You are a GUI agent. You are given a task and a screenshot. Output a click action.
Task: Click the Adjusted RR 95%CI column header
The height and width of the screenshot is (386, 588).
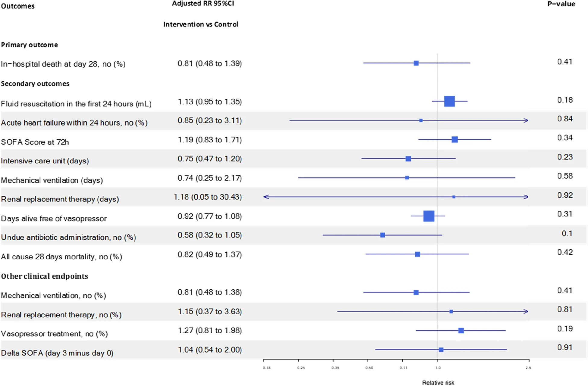(x=203, y=4)
